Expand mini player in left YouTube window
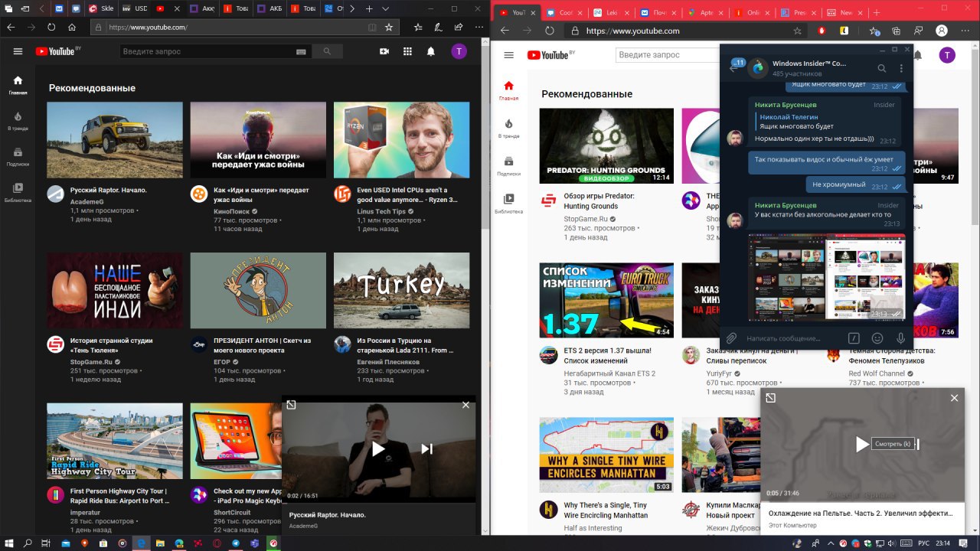 point(291,404)
